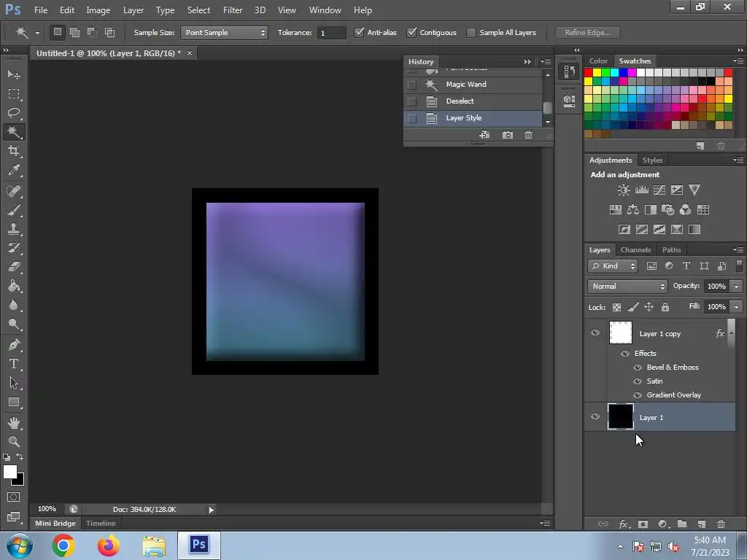Switch to the Channels tab
747x560 pixels.
pos(635,249)
